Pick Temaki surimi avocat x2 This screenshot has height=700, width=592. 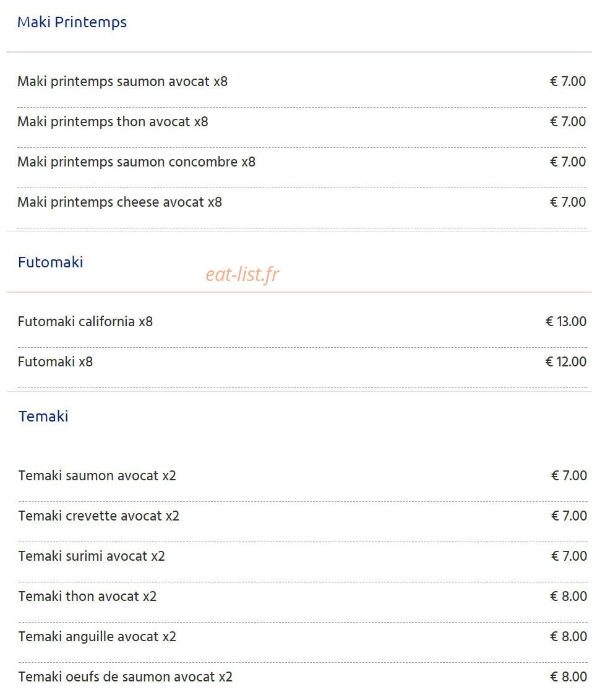92,556
